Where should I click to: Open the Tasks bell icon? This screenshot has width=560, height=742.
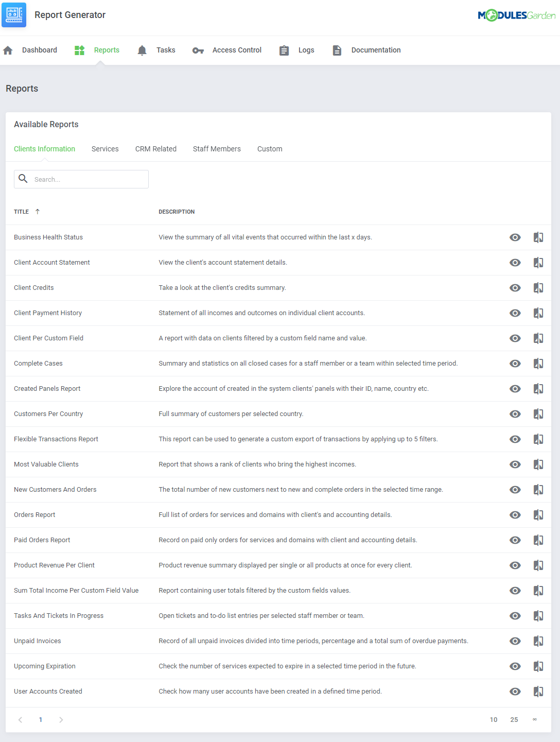(142, 50)
